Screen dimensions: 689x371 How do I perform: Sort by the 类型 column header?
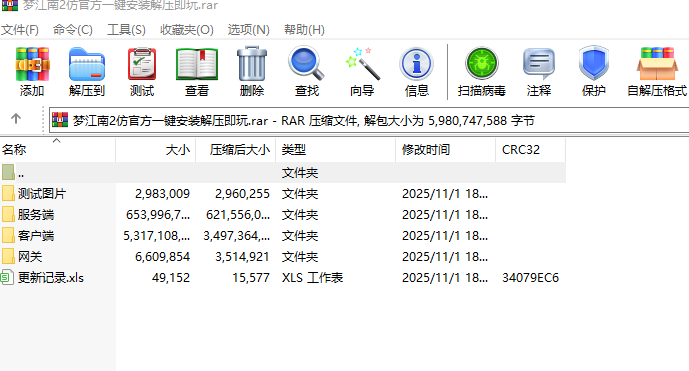coord(336,150)
